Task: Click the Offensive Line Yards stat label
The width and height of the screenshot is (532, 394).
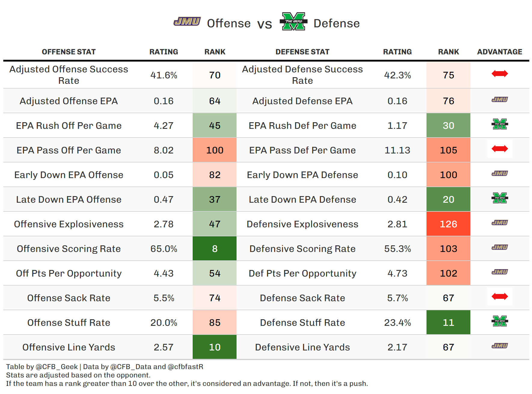Action: pyautogui.click(x=69, y=347)
